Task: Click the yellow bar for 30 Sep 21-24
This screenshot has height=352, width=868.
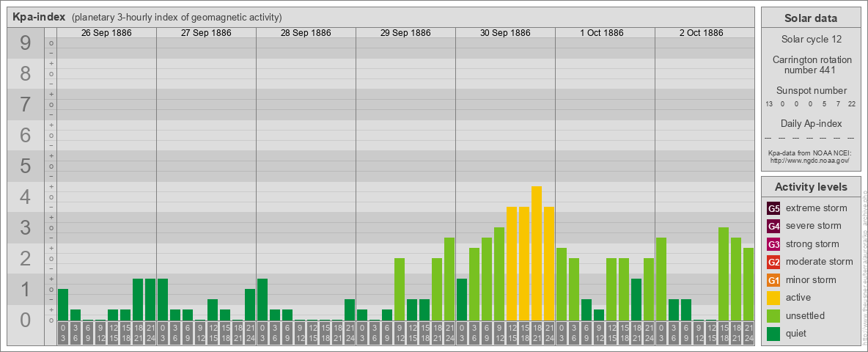Action: (548, 264)
